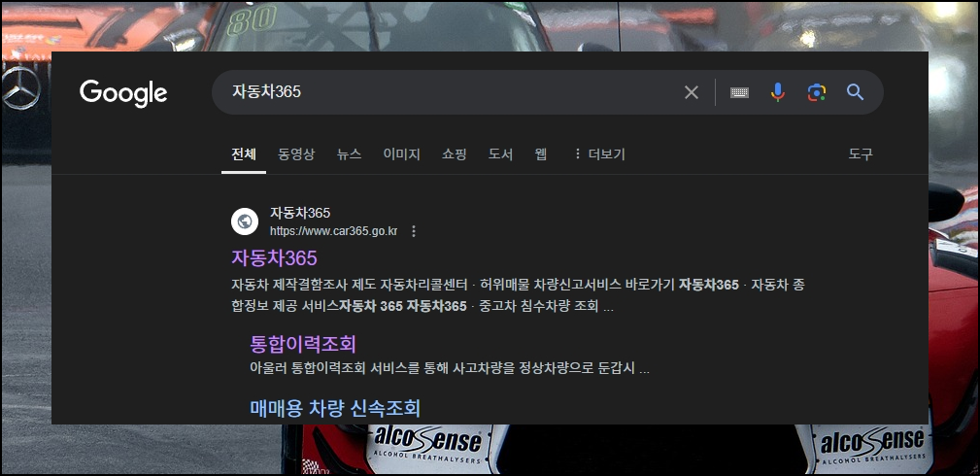Expand the 더보기 menu
980x476 pixels.
[x=598, y=153]
